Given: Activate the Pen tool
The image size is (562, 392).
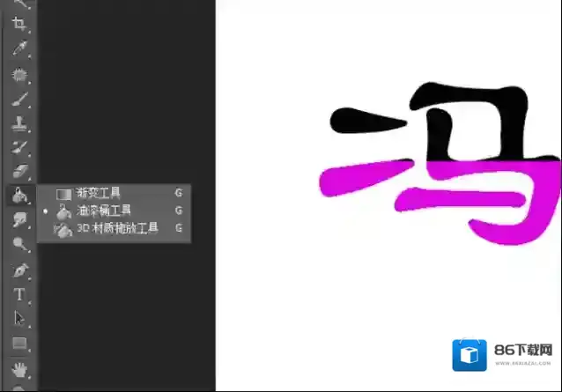Looking at the screenshot, I should pyautogui.click(x=19, y=270).
